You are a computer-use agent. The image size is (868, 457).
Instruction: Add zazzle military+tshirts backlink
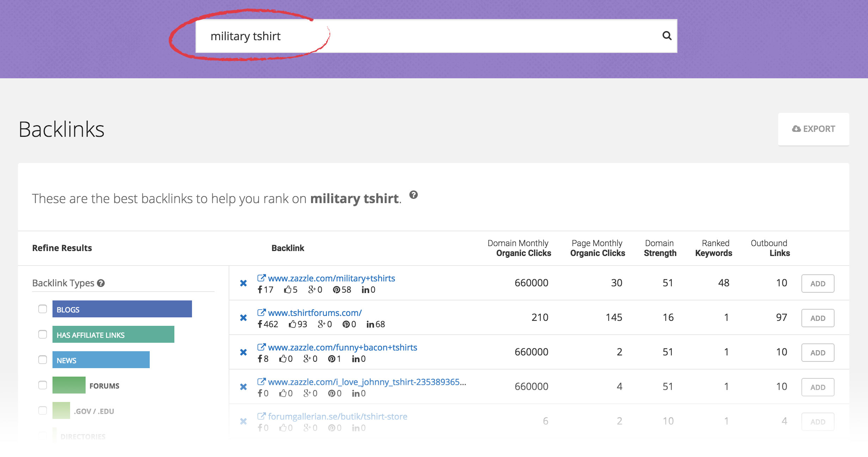pyautogui.click(x=818, y=284)
